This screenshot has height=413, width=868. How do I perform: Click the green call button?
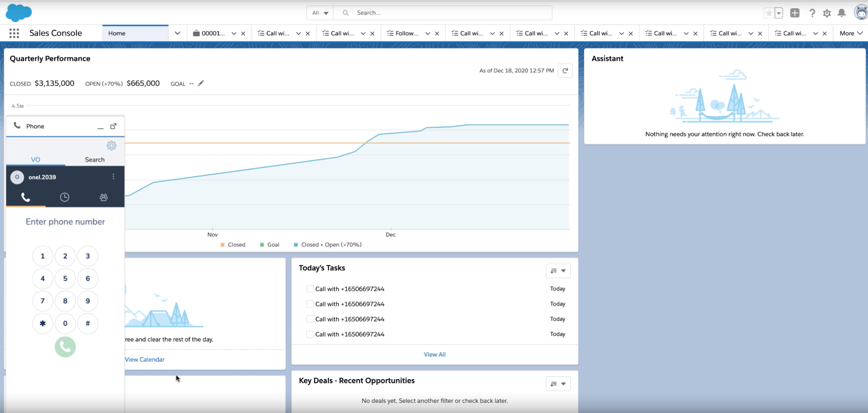pos(65,347)
